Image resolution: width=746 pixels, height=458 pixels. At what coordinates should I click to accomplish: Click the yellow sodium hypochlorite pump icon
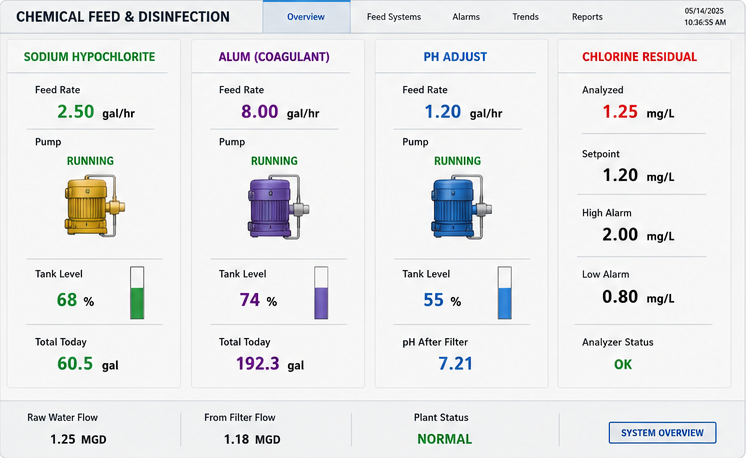coord(95,205)
